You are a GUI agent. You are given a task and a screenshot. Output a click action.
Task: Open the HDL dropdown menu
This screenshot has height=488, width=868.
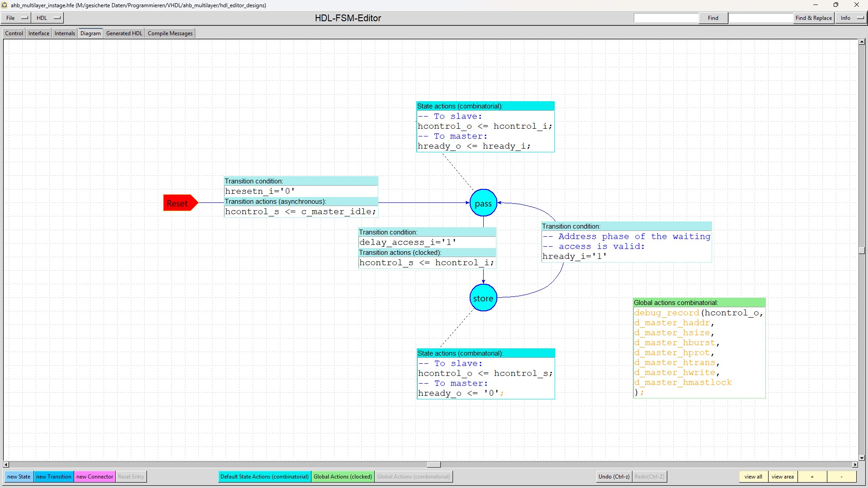coord(48,18)
